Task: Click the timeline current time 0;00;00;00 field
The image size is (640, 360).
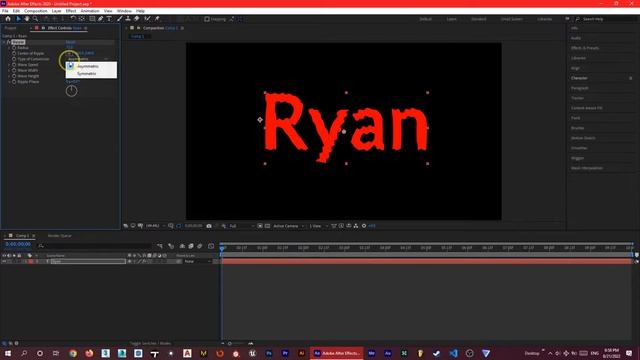Action: (18, 244)
